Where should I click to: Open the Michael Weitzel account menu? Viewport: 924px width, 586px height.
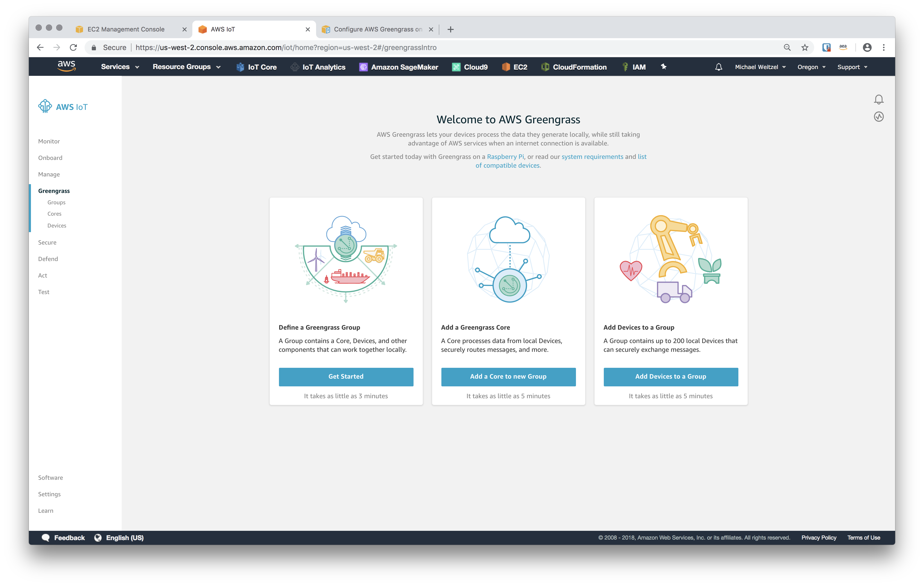[x=760, y=67]
